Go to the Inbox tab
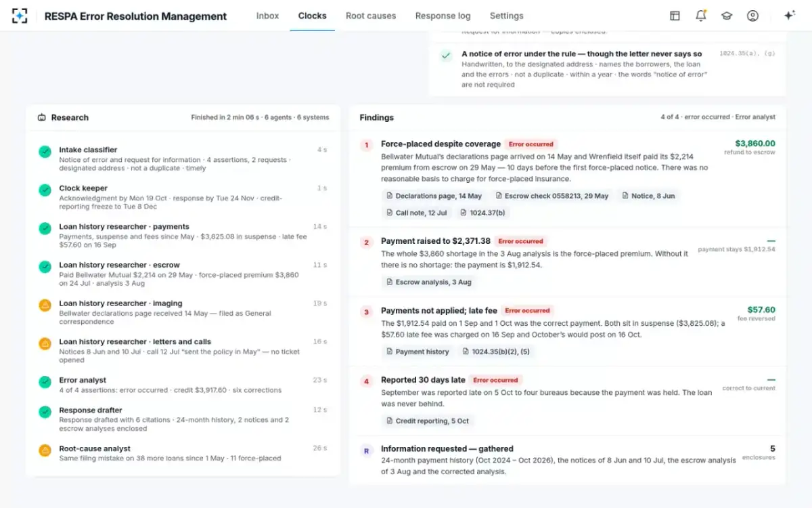812x508 pixels. coord(267,16)
